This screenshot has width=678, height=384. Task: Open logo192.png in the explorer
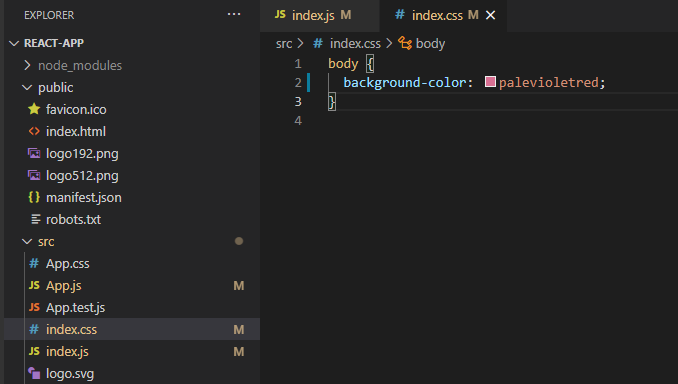(x=82, y=154)
